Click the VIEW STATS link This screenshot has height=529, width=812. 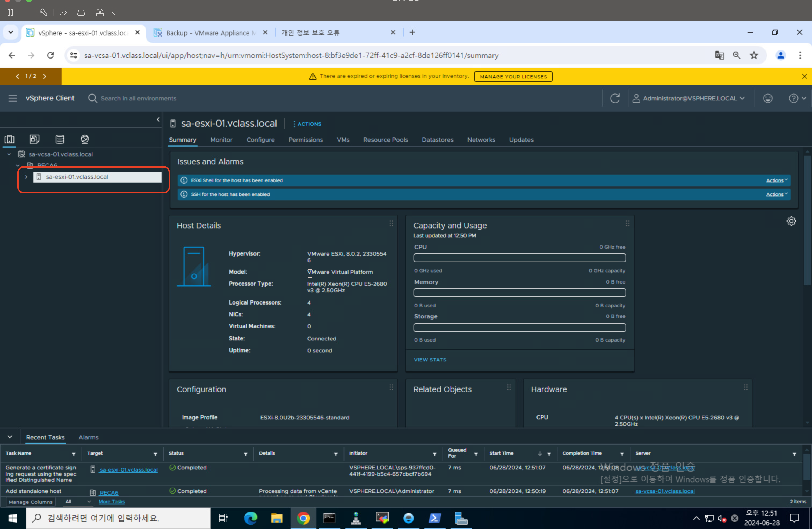coord(430,360)
